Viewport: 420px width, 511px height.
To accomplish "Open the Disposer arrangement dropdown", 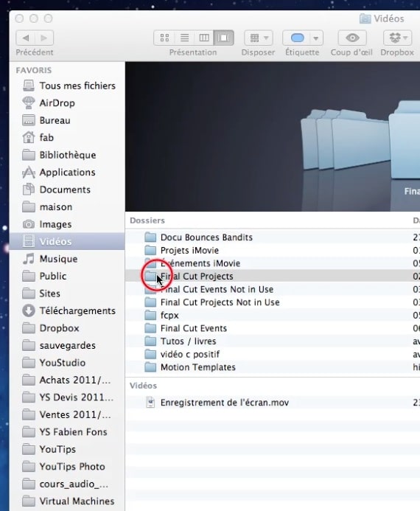I will point(259,38).
